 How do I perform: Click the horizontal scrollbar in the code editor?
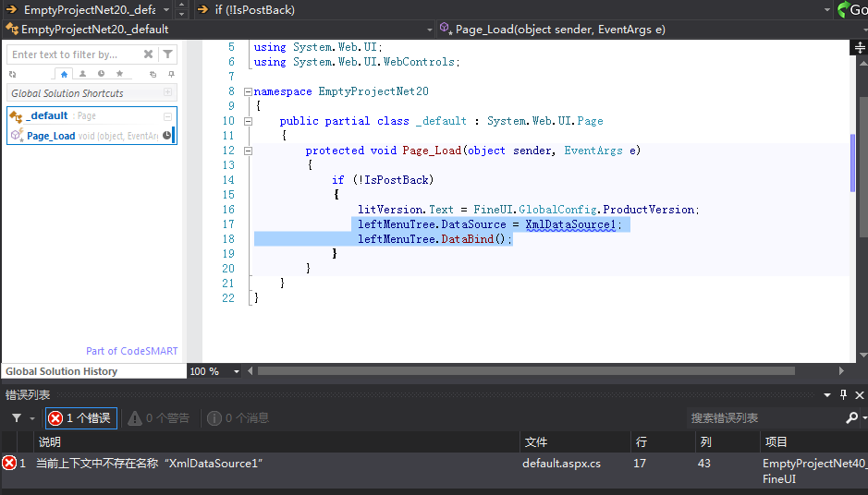pyautogui.click(x=526, y=371)
